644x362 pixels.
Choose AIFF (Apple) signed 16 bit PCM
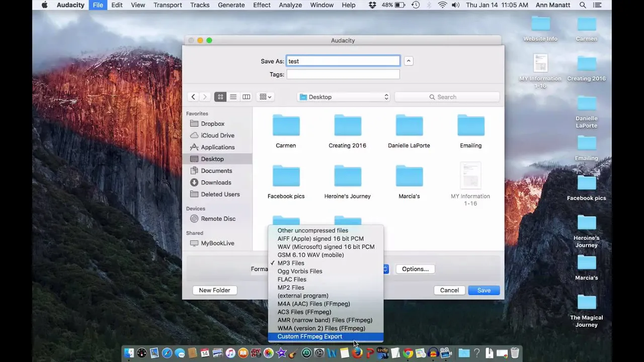click(x=326, y=239)
